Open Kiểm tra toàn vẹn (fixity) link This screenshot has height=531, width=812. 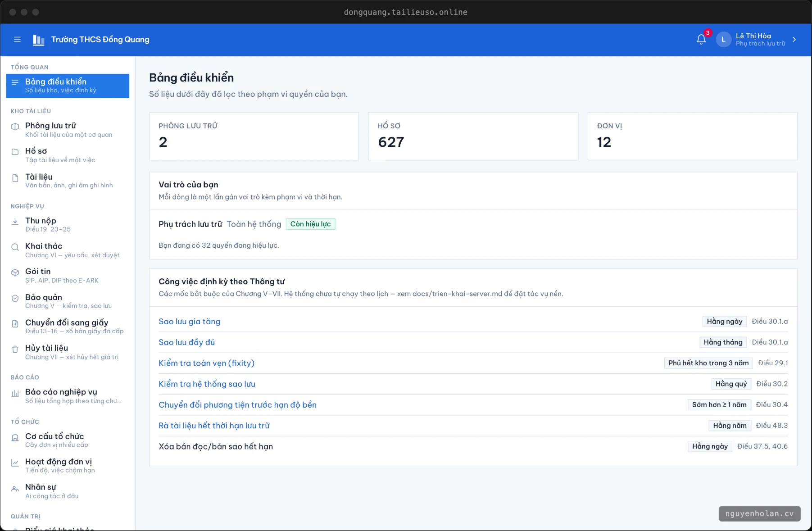(207, 363)
